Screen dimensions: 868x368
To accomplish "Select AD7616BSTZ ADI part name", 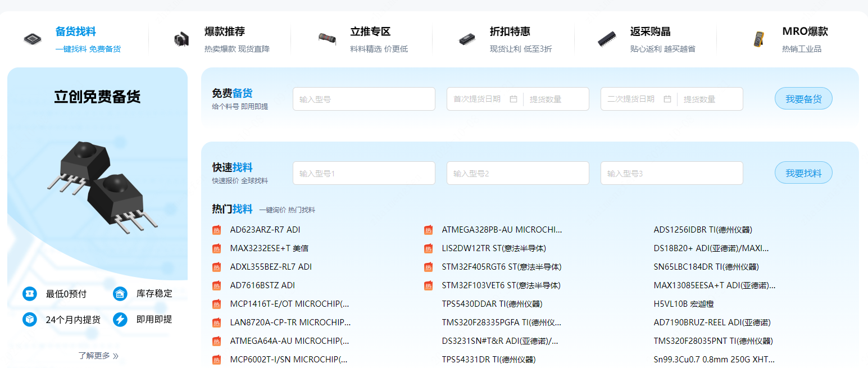I will pos(262,285).
